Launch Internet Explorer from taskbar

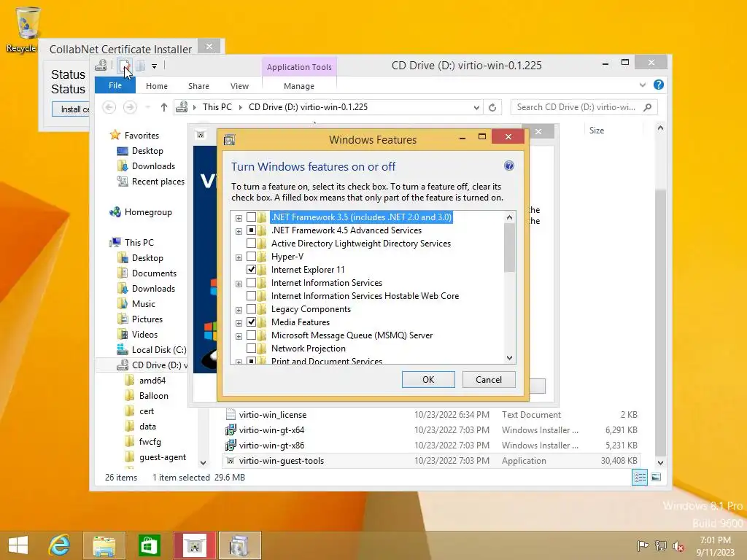tap(60, 545)
